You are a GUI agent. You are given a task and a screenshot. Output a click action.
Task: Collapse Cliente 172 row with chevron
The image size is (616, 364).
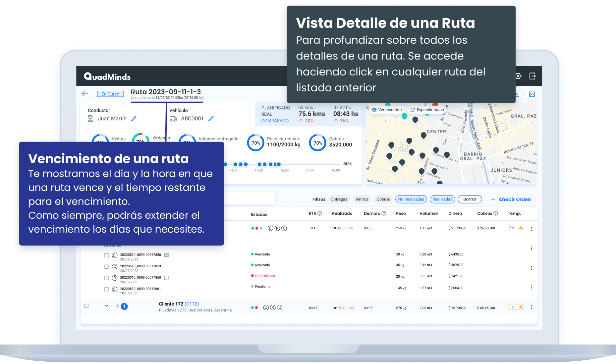[x=106, y=306]
